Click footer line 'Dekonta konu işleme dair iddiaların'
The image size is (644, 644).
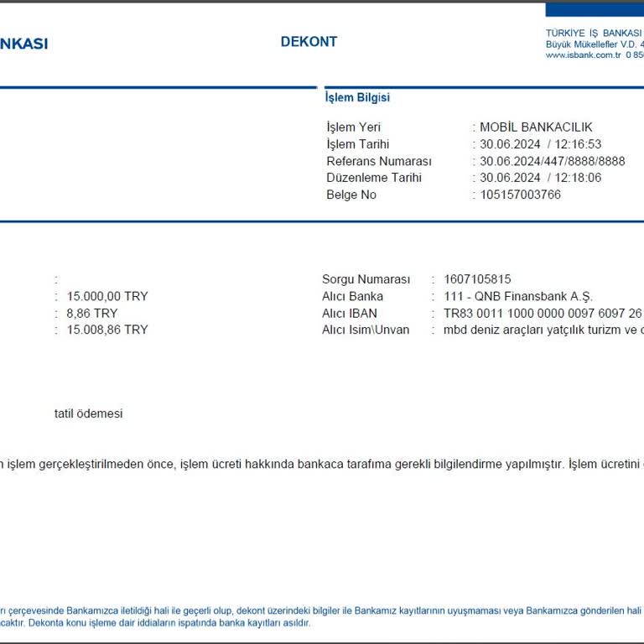[x=169, y=623]
